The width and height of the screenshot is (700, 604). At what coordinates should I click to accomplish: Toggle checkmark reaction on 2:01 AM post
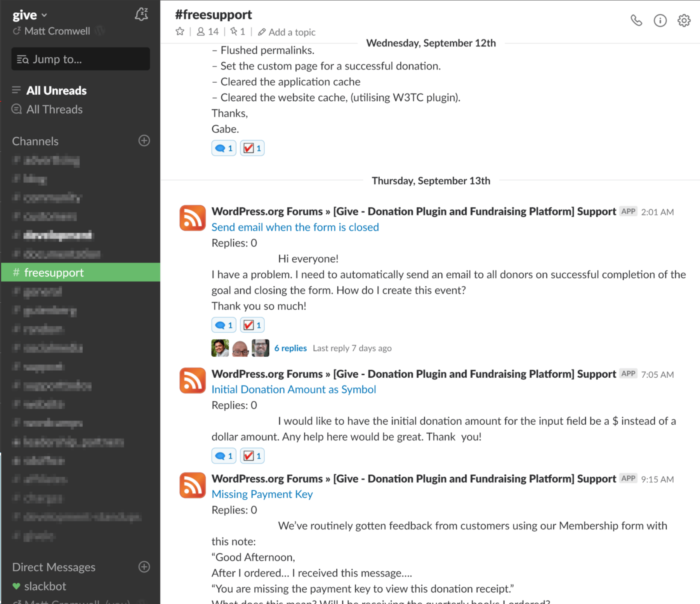click(252, 325)
